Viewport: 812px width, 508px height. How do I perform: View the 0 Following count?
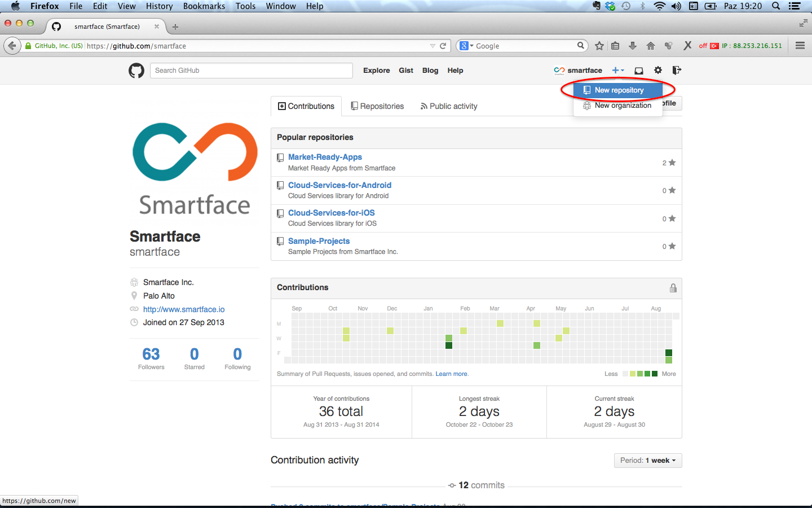click(x=237, y=358)
